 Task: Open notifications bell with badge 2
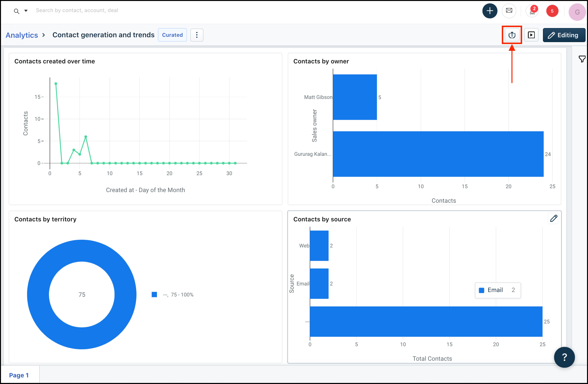click(x=532, y=11)
